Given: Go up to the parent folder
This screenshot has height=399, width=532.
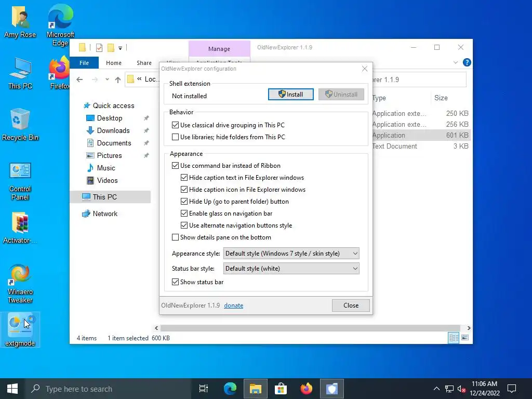Looking at the screenshot, I should 118,79.
